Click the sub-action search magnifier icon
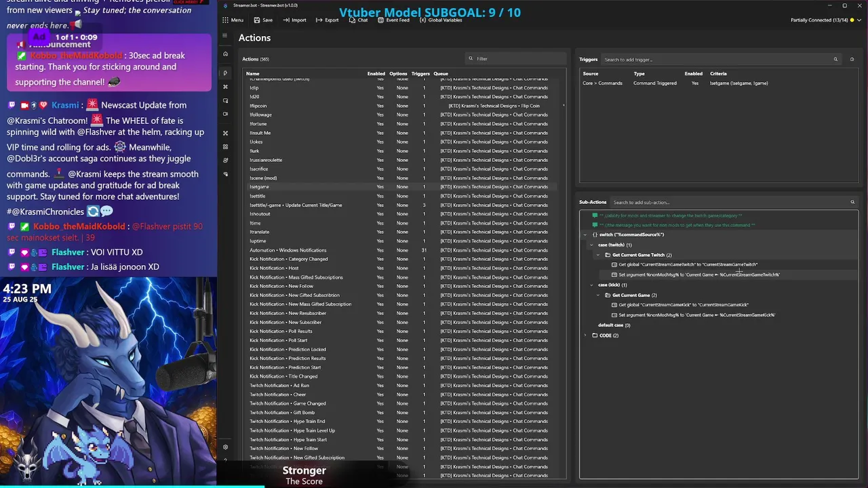This screenshot has height=488, width=868. point(852,202)
